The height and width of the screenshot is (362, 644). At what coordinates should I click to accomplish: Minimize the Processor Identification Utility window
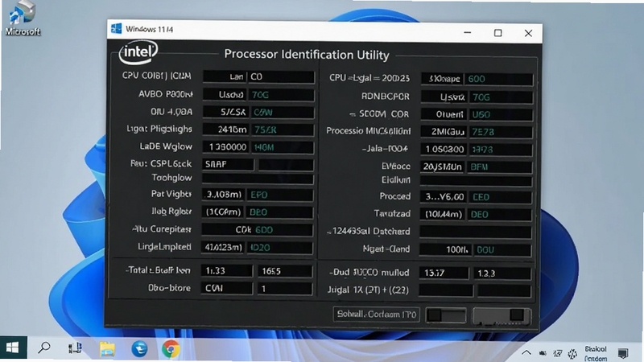click(468, 32)
